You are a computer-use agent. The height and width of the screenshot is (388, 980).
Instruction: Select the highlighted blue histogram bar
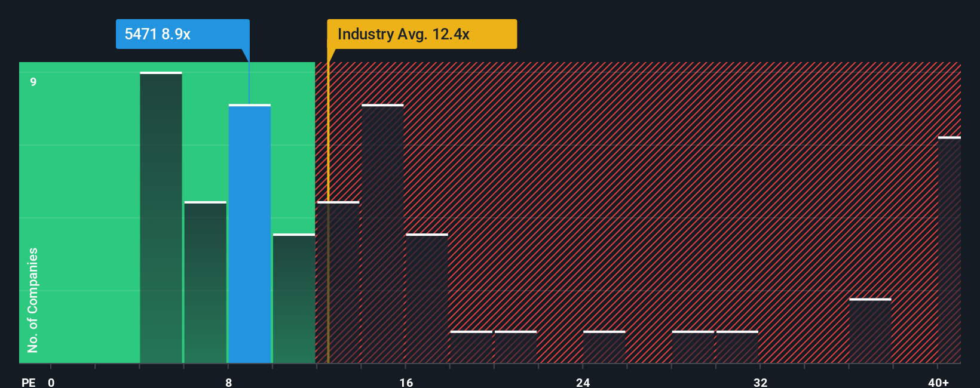(250, 233)
